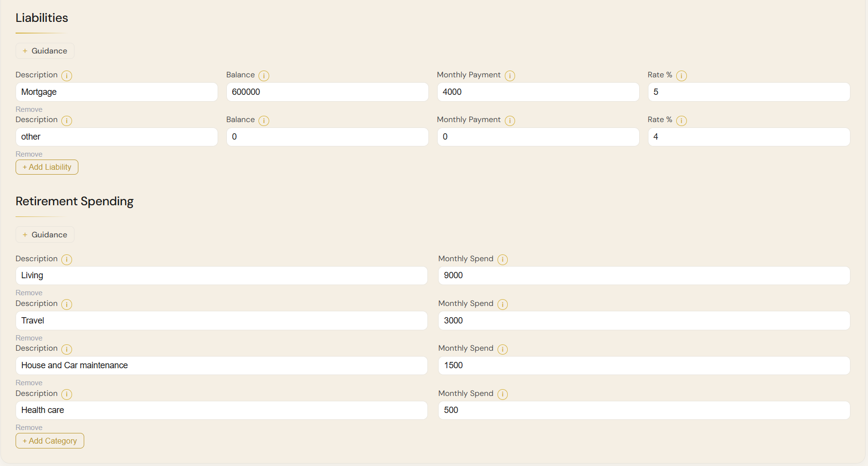Select the House and Car maintenance description field
This screenshot has width=868, height=466.
coord(222,365)
